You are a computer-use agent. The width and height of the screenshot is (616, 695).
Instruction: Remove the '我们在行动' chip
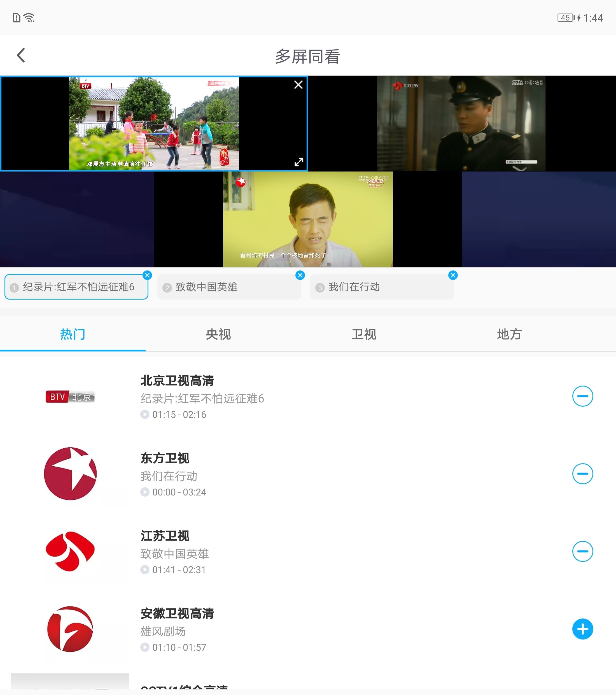[452, 275]
